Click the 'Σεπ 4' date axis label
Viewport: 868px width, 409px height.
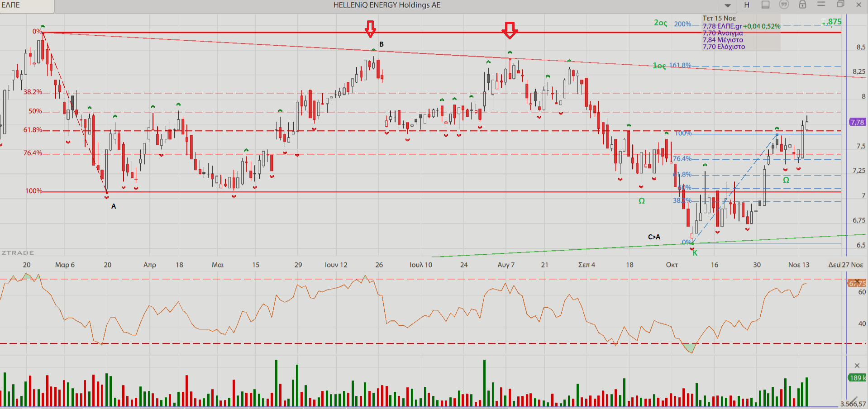[587, 265]
